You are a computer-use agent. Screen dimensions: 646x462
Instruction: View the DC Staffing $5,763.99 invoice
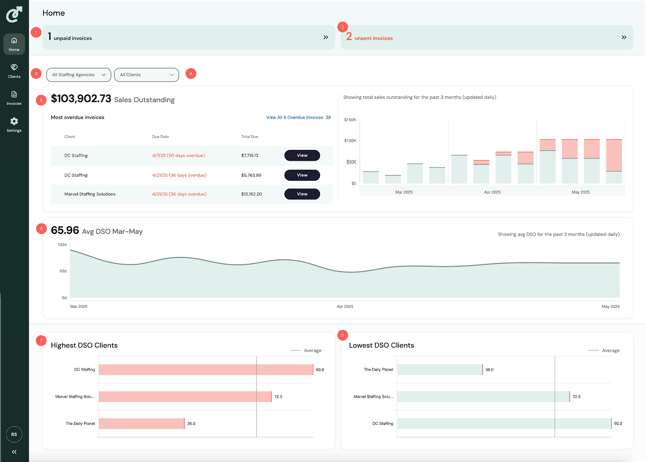point(302,175)
